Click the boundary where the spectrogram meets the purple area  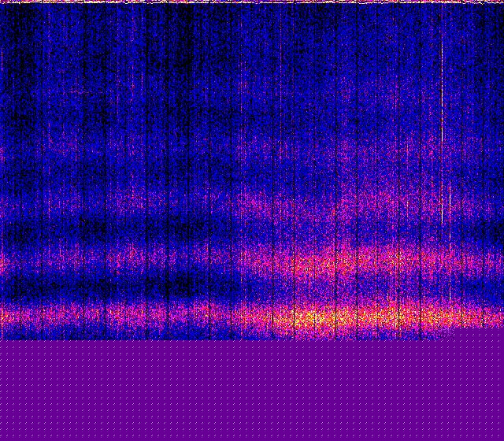pyautogui.click(x=252, y=340)
